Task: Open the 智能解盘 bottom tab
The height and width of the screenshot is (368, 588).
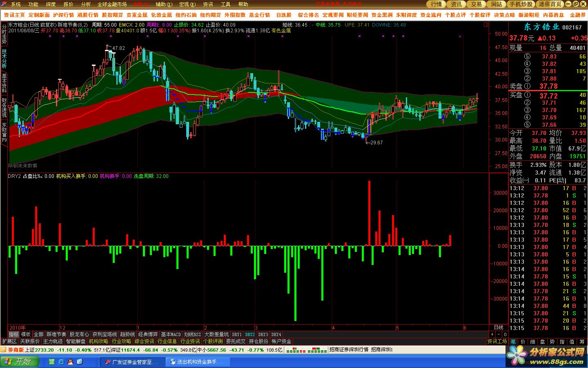Action: tap(76, 341)
